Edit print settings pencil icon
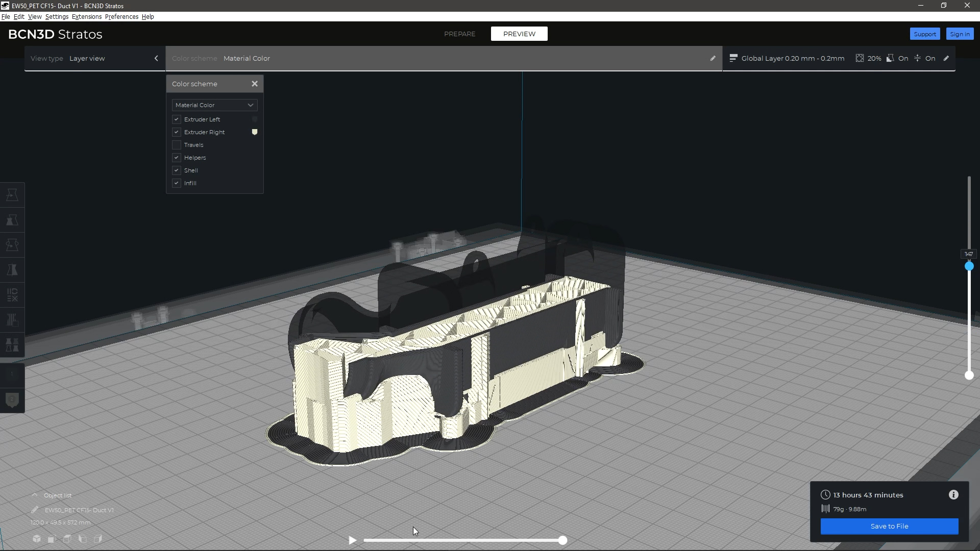 click(x=946, y=58)
